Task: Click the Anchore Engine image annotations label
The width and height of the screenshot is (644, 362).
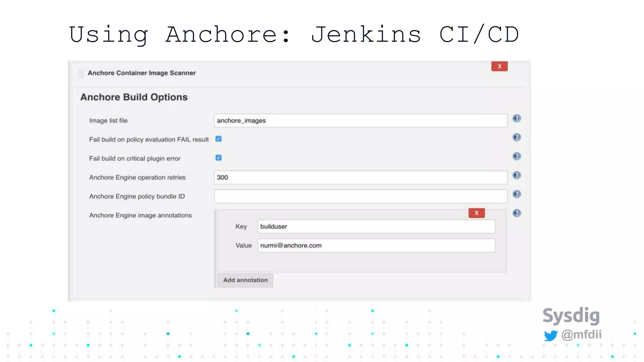Action: click(141, 215)
